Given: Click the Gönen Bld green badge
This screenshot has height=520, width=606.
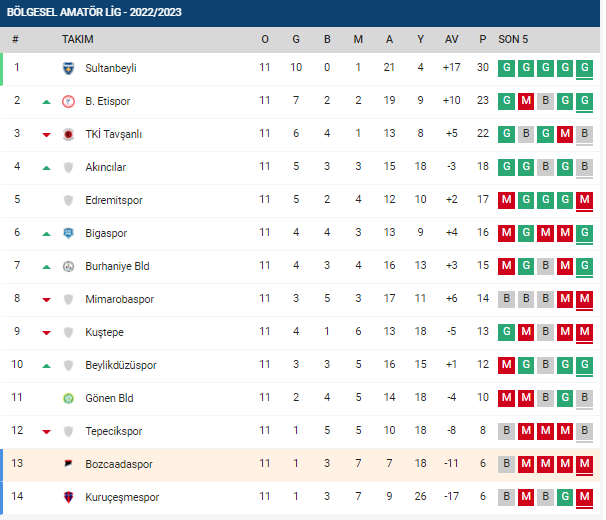Looking at the screenshot, I should (x=68, y=398).
